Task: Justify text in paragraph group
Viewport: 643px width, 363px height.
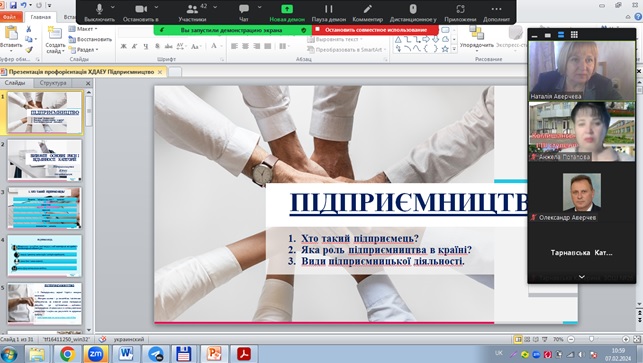Action: [x=267, y=46]
